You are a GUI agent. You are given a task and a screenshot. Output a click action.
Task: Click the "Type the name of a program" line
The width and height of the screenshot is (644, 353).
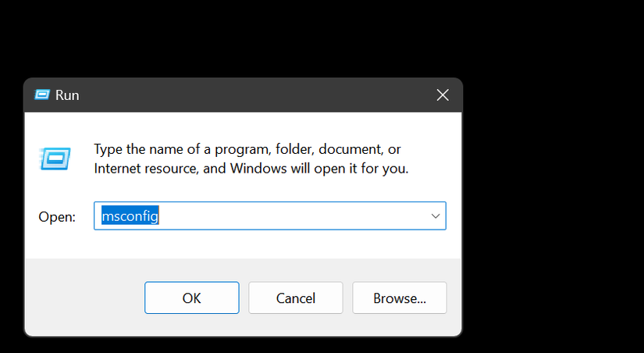tap(247, 149)
